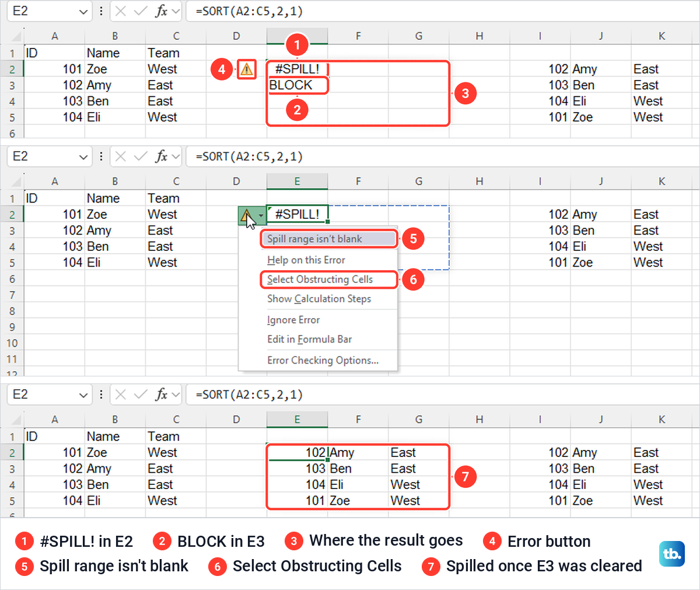
Task: Select row 10 header in middle screenshot
Action: pos(12,343)
